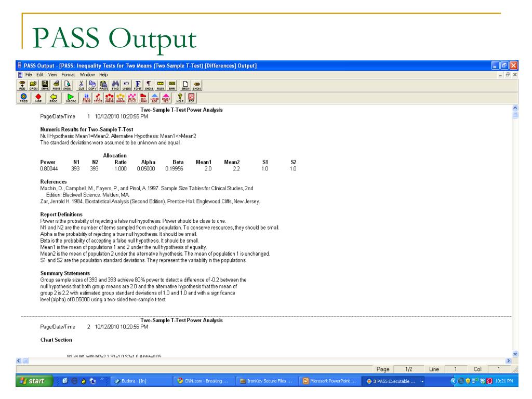Switch to Eudora - [In] taskbar button
Viewport: 532px width, 399px height.
pos(140,381)
